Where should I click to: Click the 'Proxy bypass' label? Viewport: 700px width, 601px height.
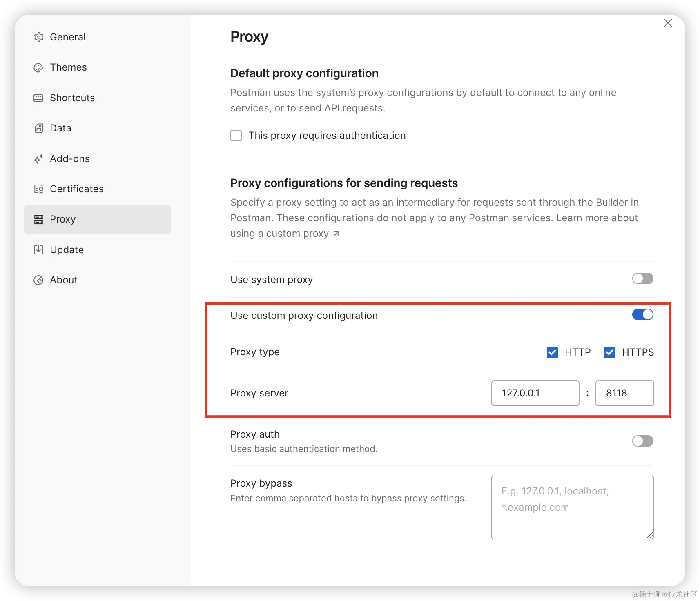261,483
